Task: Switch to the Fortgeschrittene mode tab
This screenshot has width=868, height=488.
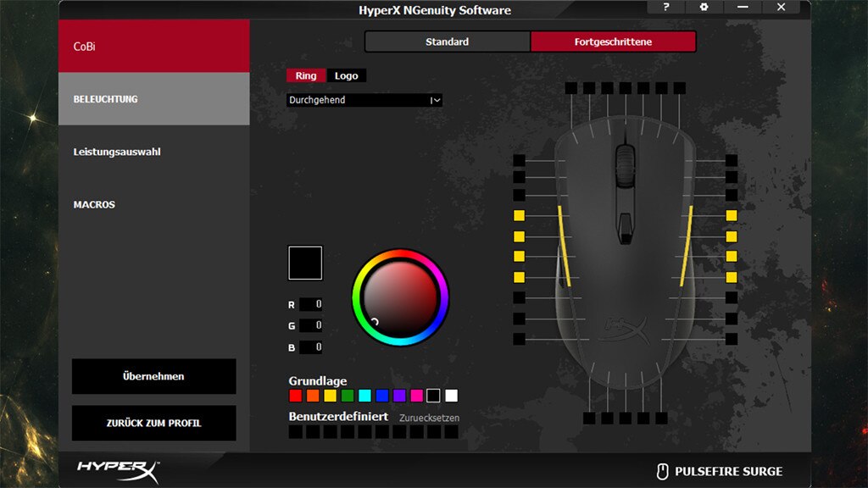Action: [x=613, y=42]
